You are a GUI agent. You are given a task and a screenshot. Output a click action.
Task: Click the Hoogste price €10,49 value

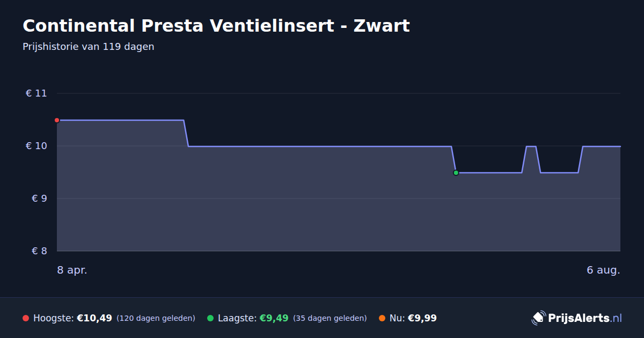tap(94, 318)
